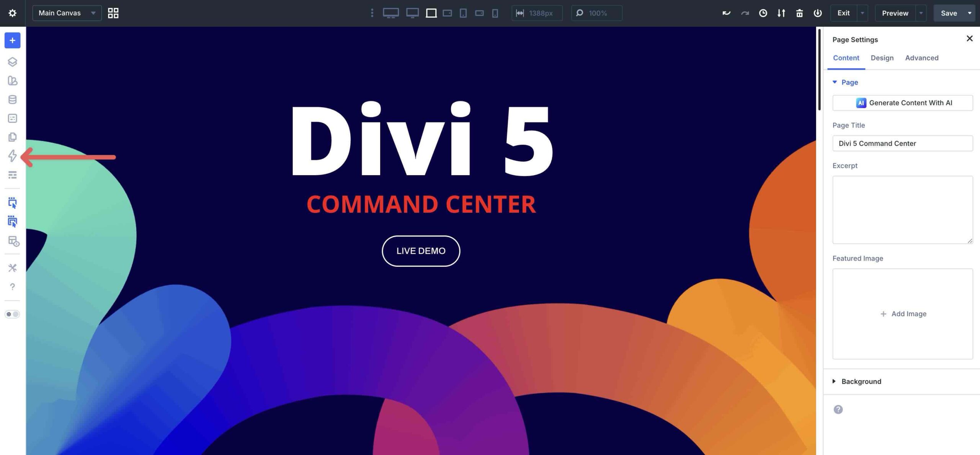The width and height of the screenshot is (980, 455).
Task: Click the blue add module plus button
Action: pyautogui.click(x=12, y=40)
